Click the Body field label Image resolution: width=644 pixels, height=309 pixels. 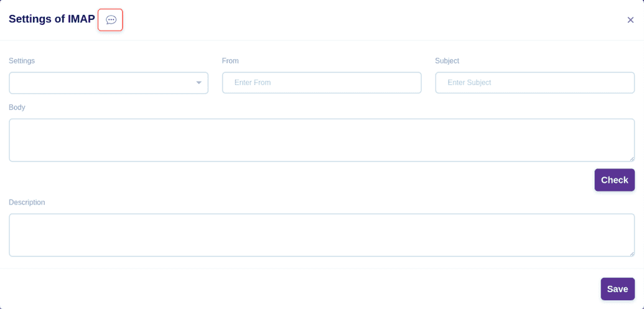coord(17,108)
